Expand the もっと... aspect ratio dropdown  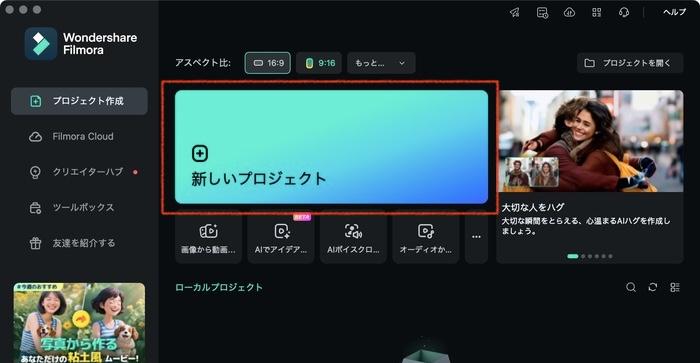381,63
